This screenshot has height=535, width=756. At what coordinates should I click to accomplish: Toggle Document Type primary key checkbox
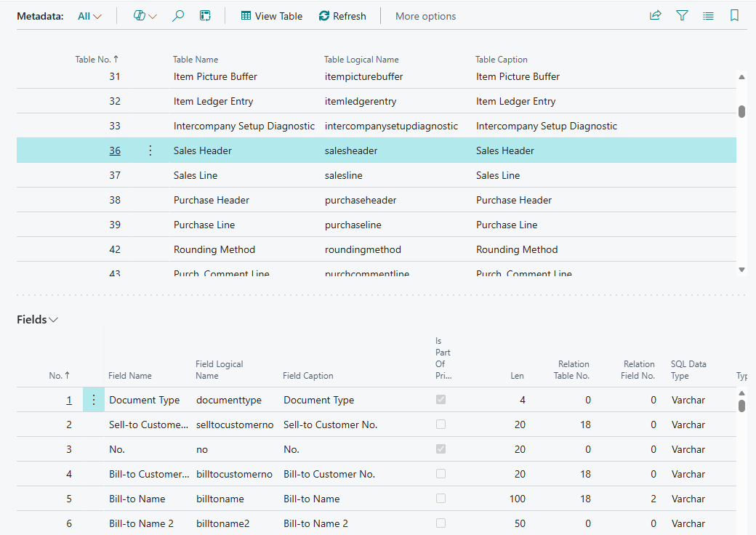[441, 400]
